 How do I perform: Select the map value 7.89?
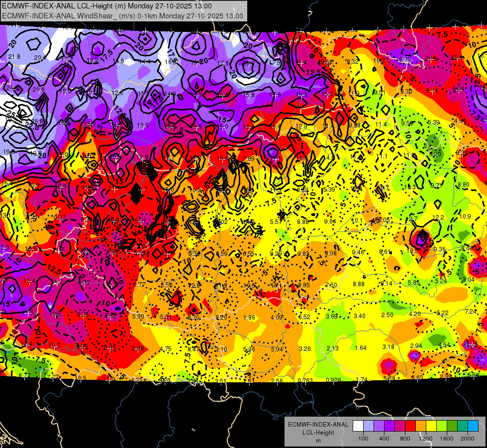coord(249,159)
